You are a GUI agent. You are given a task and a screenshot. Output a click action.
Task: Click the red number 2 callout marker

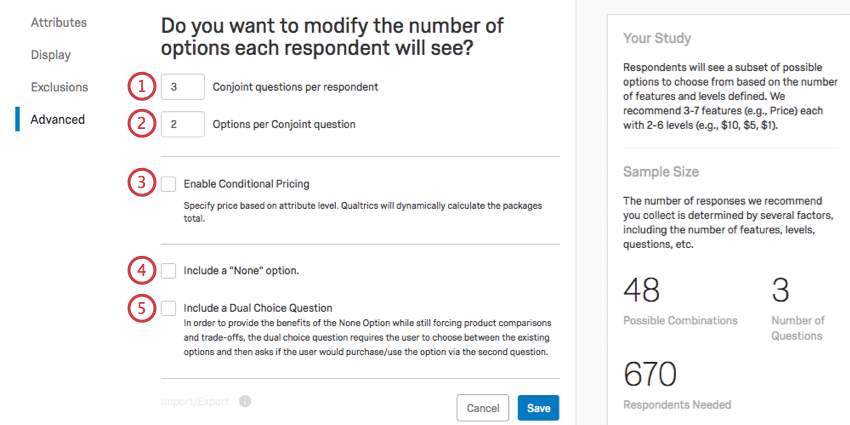click(142, 124)
